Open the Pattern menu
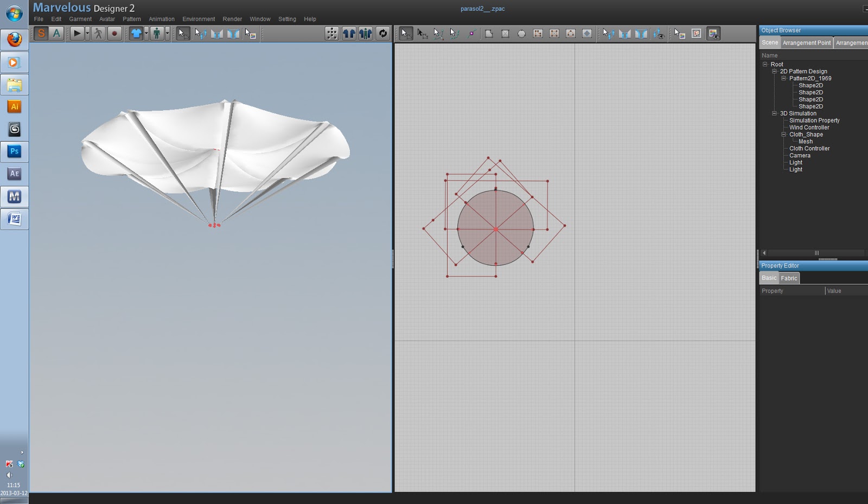 click(132, 19)
